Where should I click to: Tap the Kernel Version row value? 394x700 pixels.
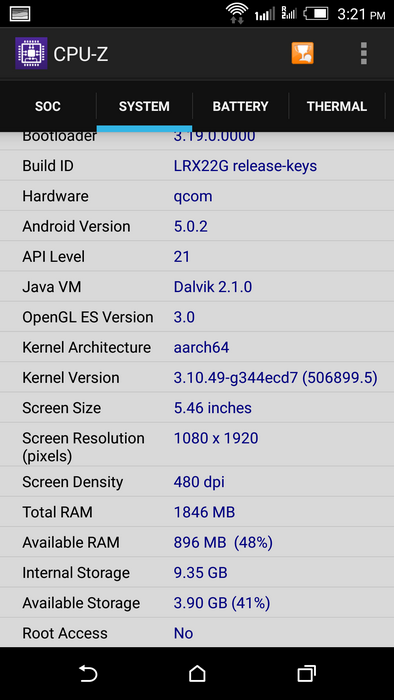coord(275,378)
